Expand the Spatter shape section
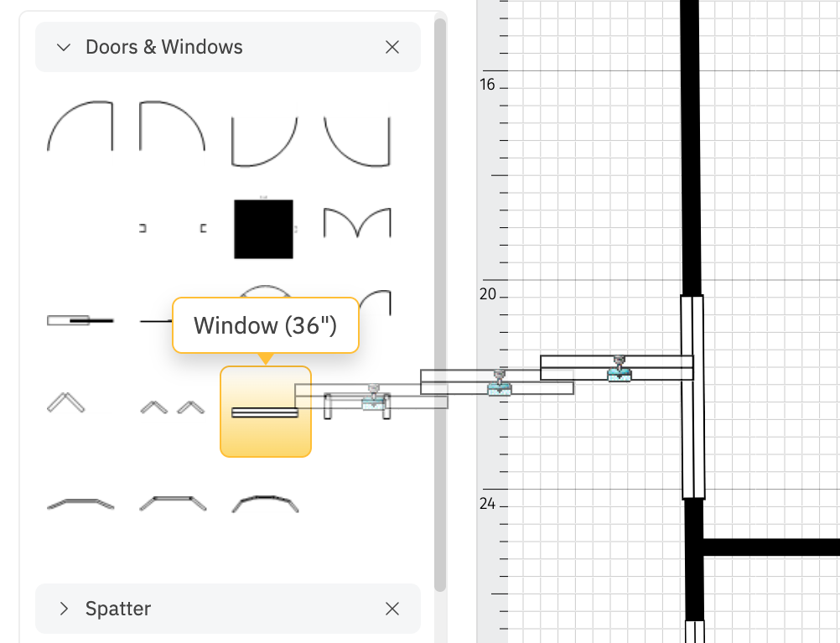 pyautogui.click(x=64, y=609)
